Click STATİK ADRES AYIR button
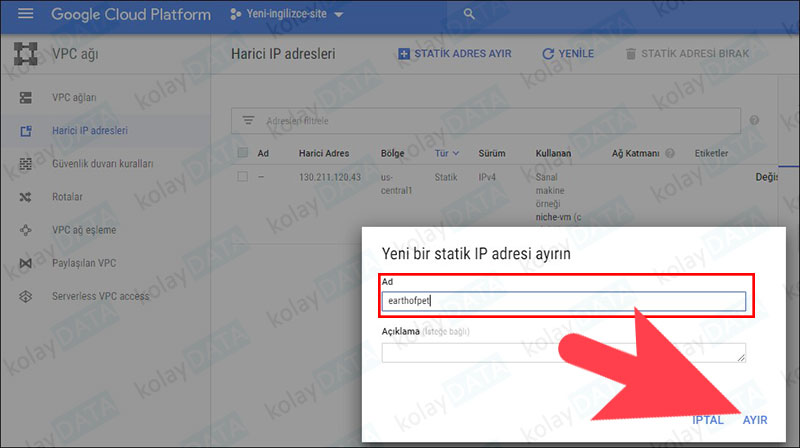Viewport: 800px width, 448px height. click(455, 54)
